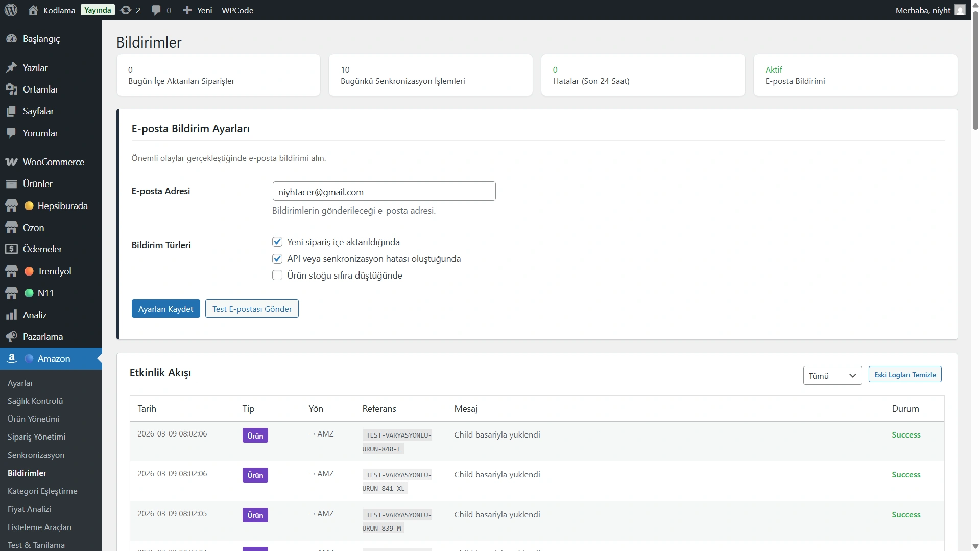Click the updates refresh icon
The height and width of the screenshot is (551, 980).
coord(126,10)
